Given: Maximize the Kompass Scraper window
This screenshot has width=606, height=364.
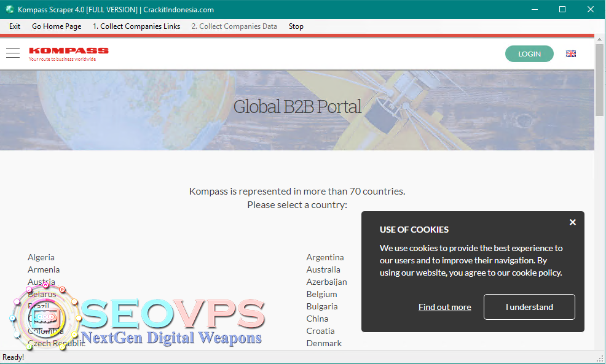Looking at the screenshot, I should (x=562, y=9).
